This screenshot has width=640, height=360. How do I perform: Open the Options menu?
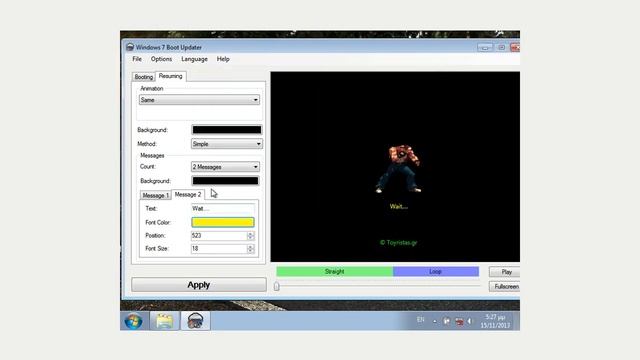point(161,59)
